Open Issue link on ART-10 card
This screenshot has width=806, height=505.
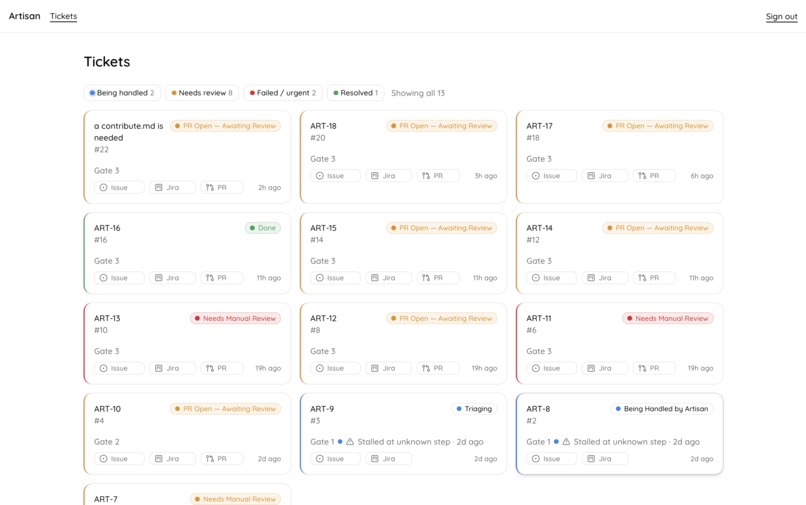pyautogui.click(x=119, y=459)
